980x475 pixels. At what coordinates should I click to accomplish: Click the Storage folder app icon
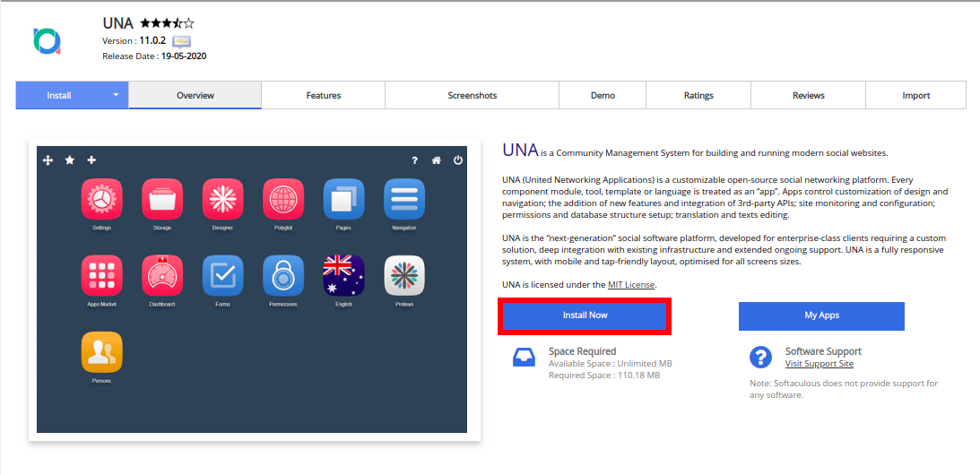click(x=162, y=199)
